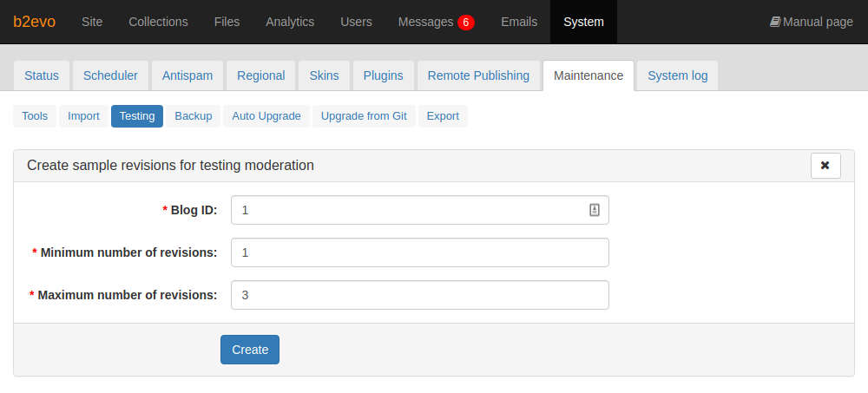Open the Files menu
This screenshot has width=868, height=393.
(x=227, y=22)
